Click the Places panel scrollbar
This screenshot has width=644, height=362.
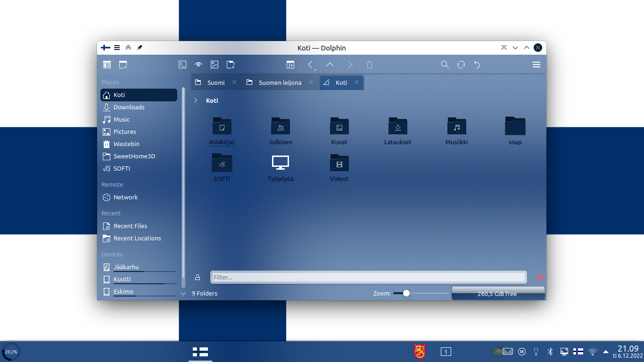pos(183,187)
